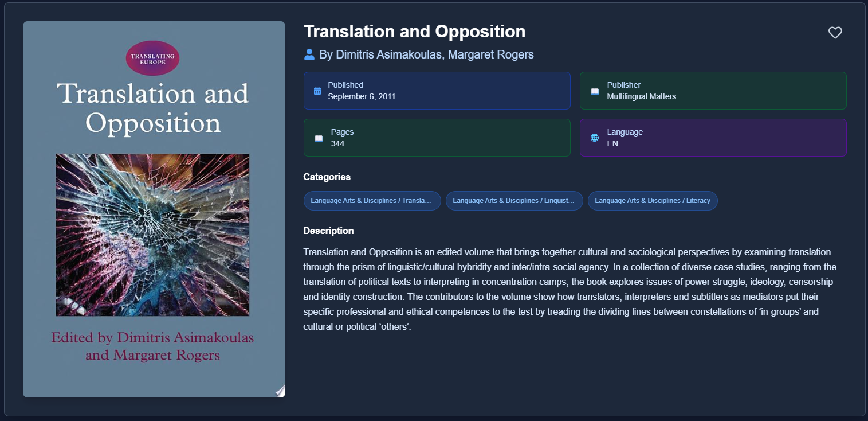Click the globe icon beside Language

pos(595,138)
